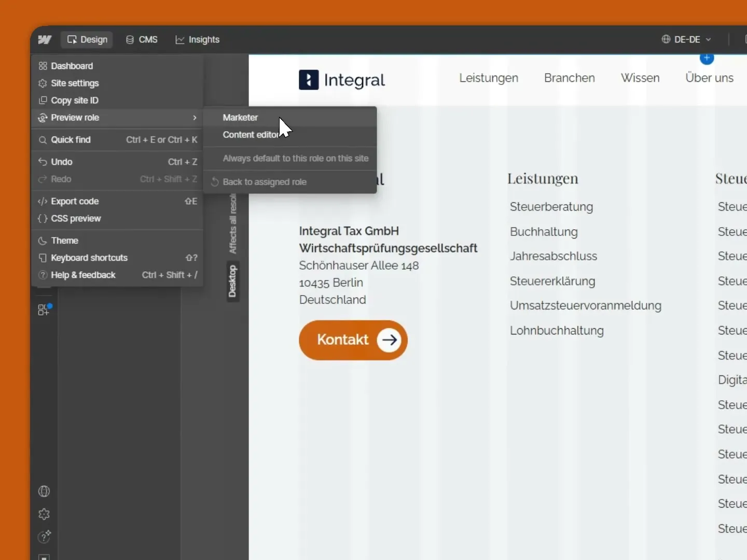Click the vertical Desktop breakpoint label
This screenshot has width=747, height=560.
pos(232,282)
